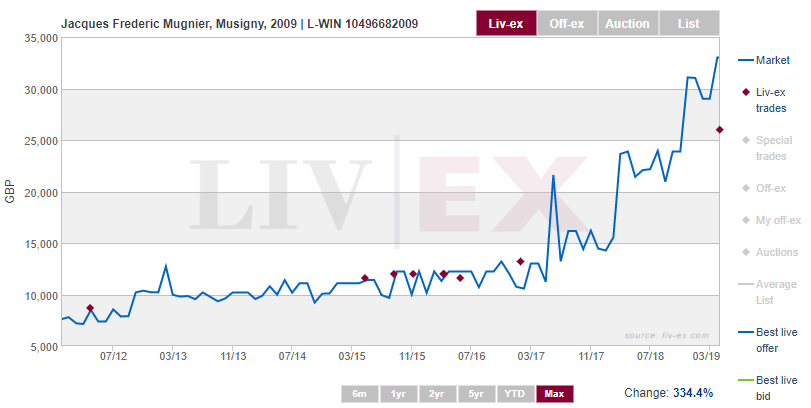Screen dimensions: 811x408
Task: Toggle Liv-ex trades legend entry
Action: pyautogui.click(x=764, y=100)
